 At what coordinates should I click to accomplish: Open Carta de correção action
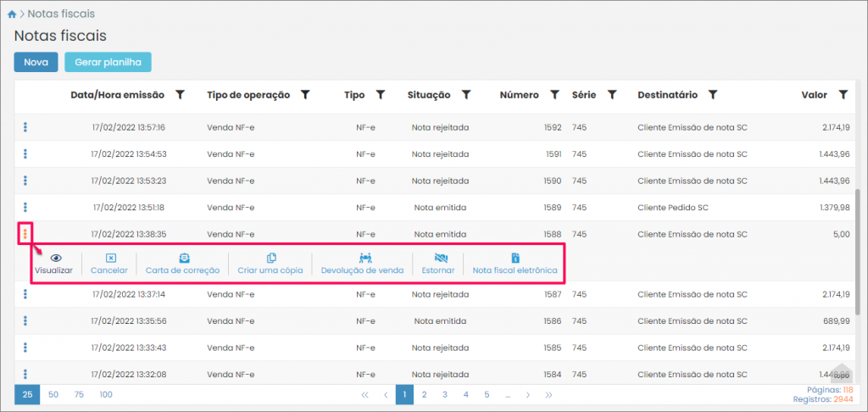coord(183,259)
